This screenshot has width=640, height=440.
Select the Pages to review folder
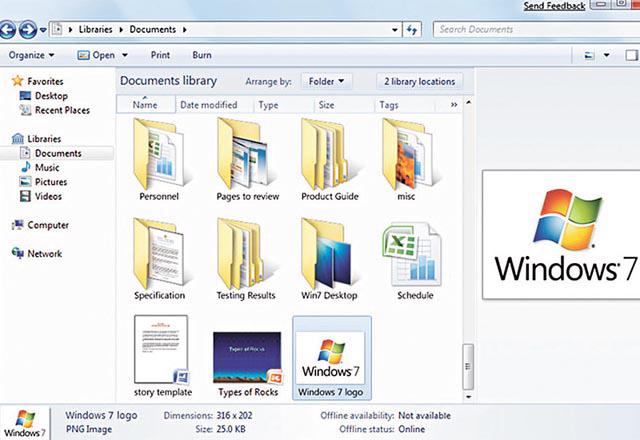coord(248,160)
